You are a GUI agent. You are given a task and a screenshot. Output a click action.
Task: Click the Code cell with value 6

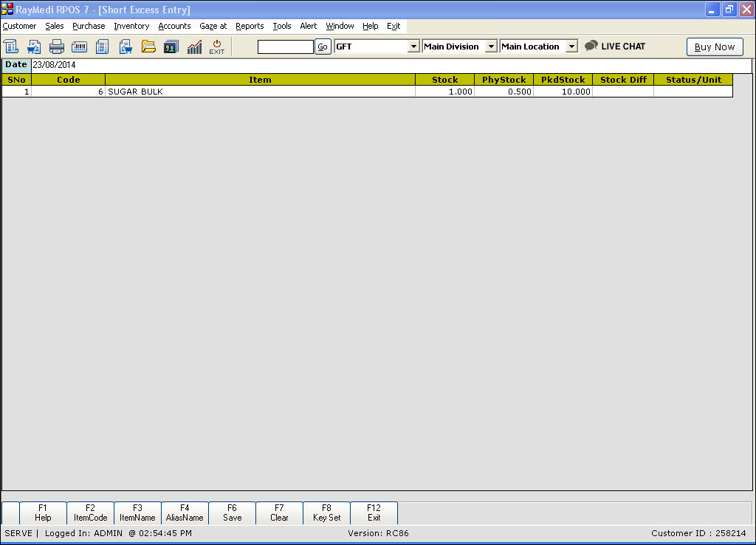68,92
